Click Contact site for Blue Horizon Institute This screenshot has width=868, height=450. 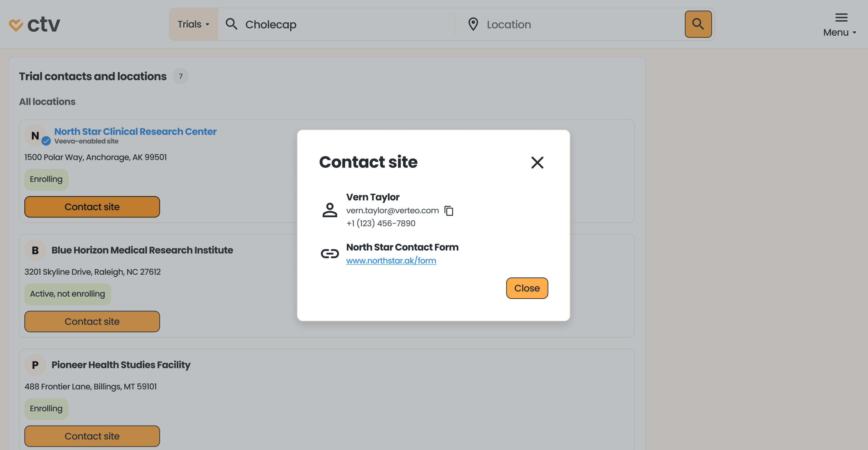(92, 321)
